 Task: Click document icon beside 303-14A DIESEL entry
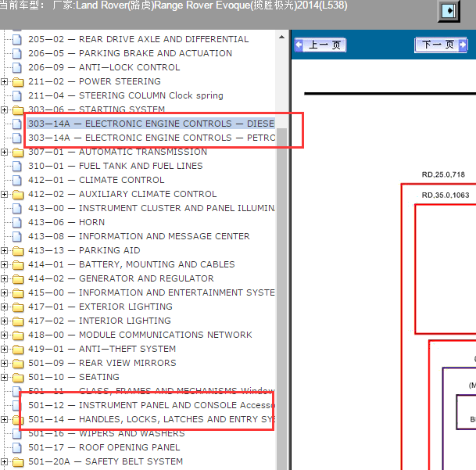pyautogui.click(x=17, y=124)
